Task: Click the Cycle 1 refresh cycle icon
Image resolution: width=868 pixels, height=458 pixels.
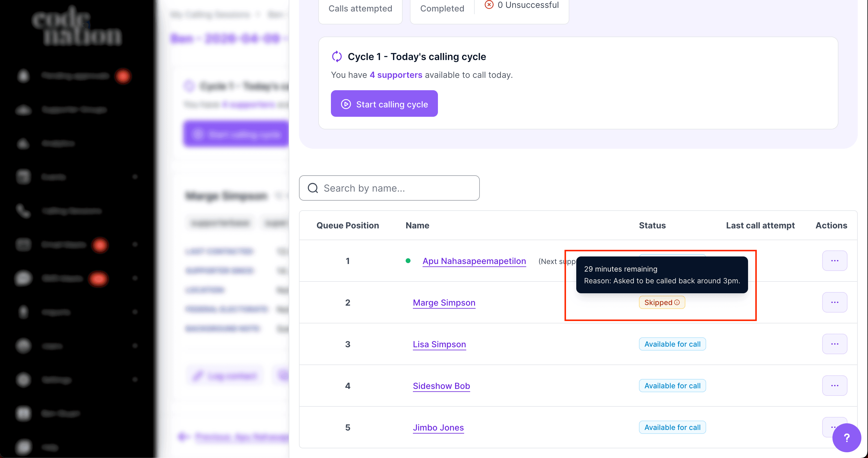Action: point(337,56)
